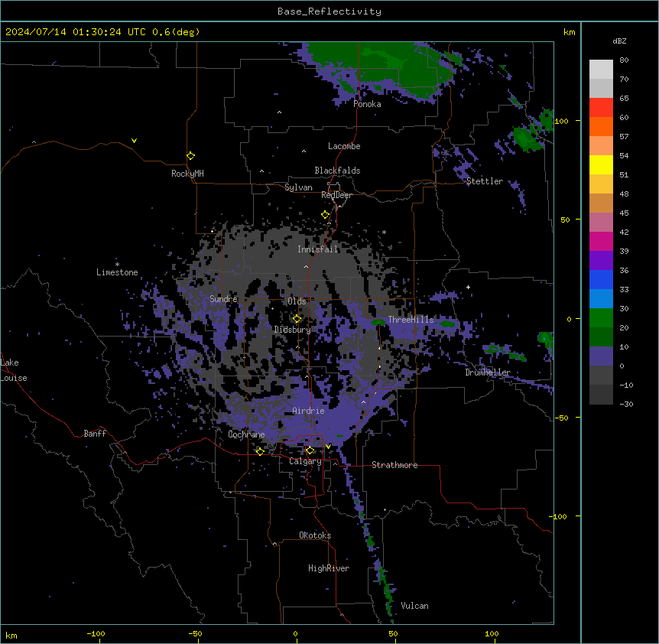
Task: Click the RockyMH label
Action: [187, 174]
